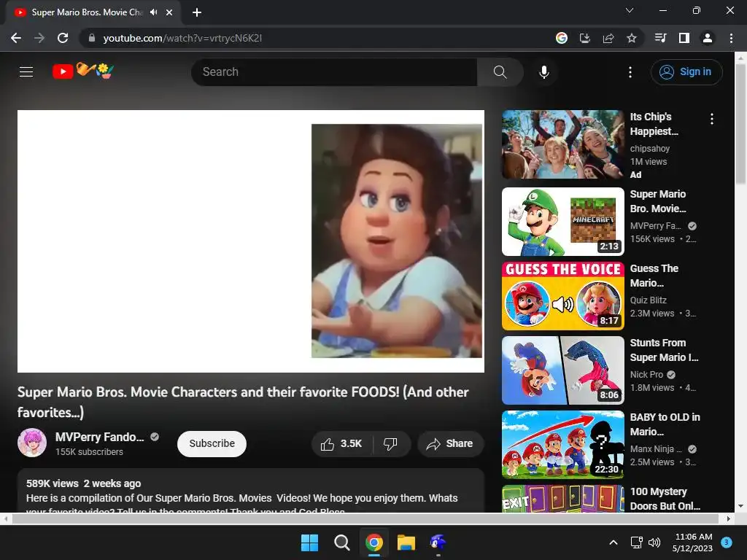Share the video
Image resolution: width=747 pixels, height=560 pixels.
tap(450, 444)
